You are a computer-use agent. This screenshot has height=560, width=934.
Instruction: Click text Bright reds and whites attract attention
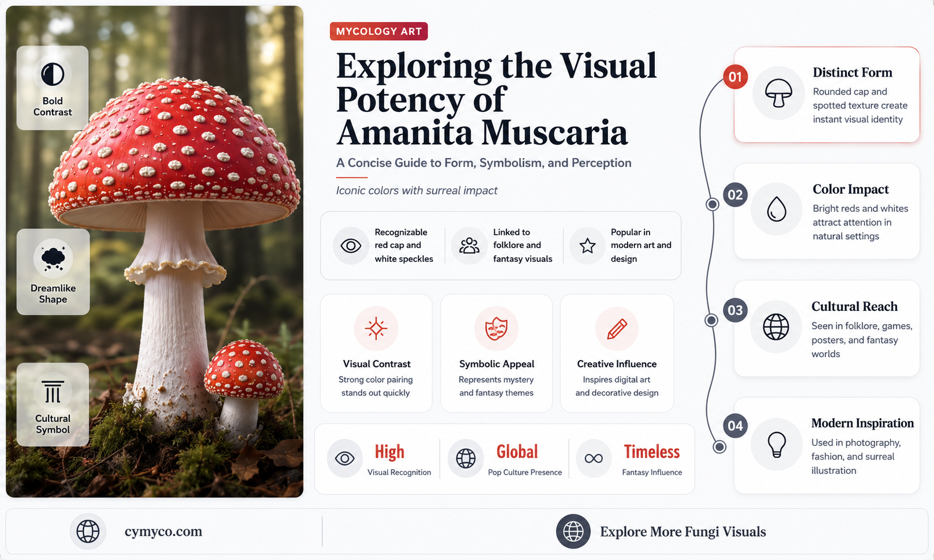coord(860,223)
